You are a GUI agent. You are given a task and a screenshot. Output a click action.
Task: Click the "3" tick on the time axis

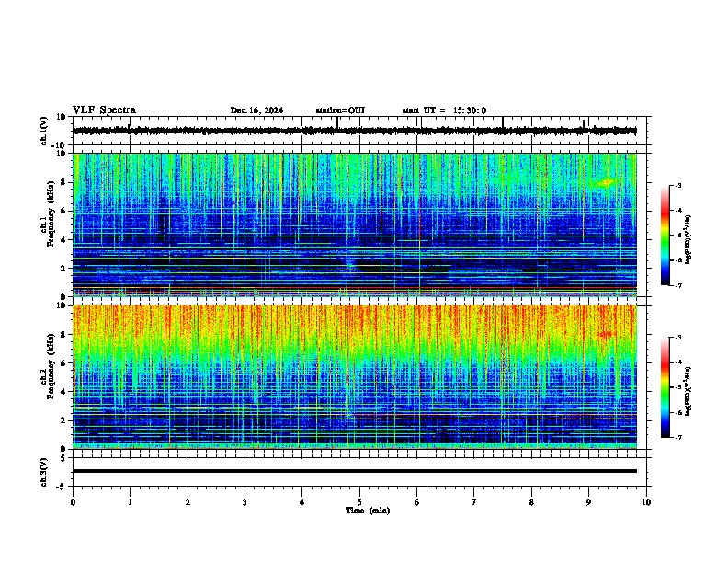point(245,502)
